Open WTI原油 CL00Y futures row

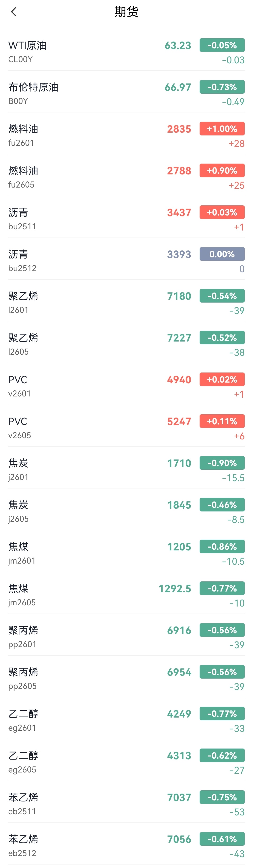tap(126, 50)
